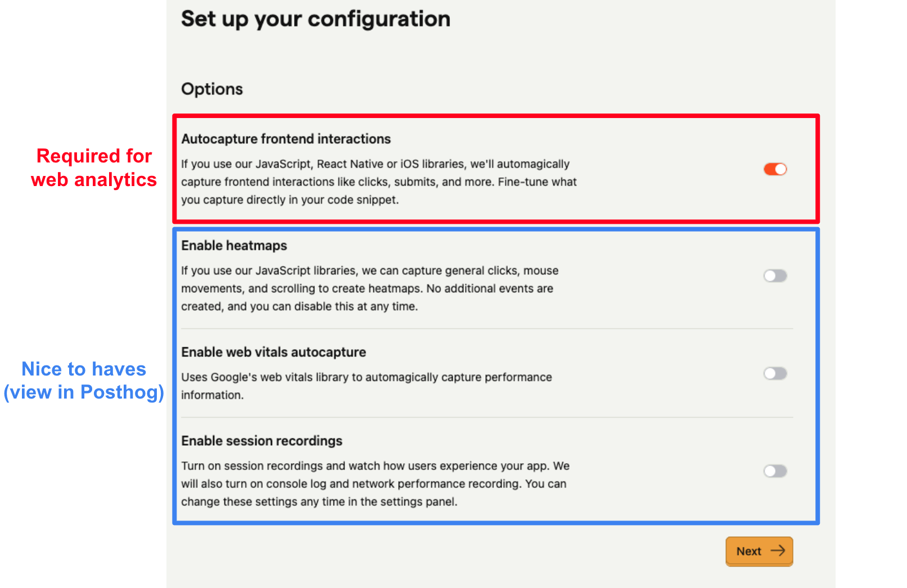
Task: Turn on web vitals autocapture
Action: tap(775, 373)
